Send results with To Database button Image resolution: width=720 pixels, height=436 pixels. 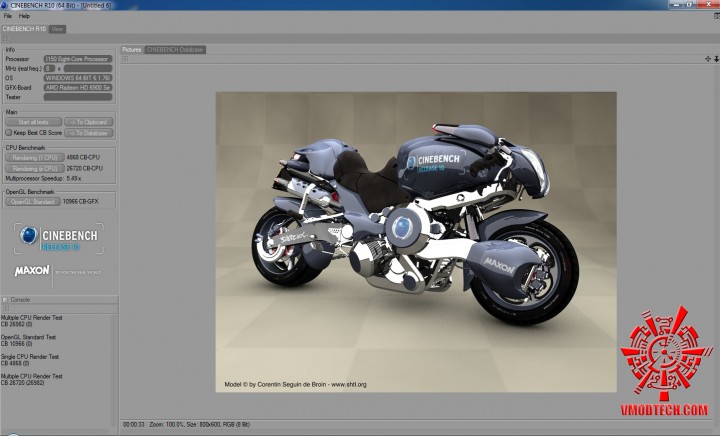point(89,133)
